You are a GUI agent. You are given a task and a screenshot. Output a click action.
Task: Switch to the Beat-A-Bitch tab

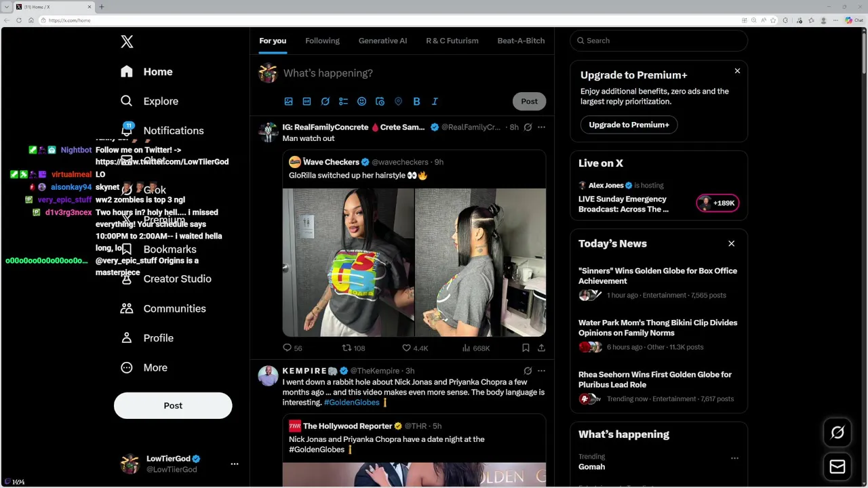coord(521,41)
